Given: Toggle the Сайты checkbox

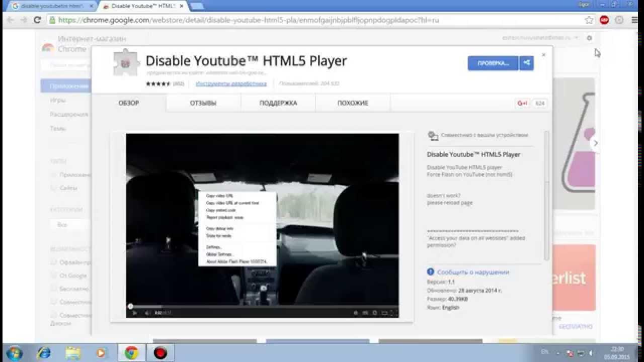Looking at the screenshot, I should [x=53, y=188].
